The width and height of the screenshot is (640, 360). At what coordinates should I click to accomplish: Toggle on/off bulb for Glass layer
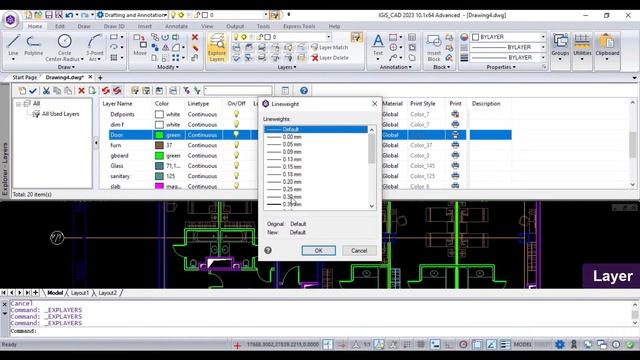pos(236,165)
